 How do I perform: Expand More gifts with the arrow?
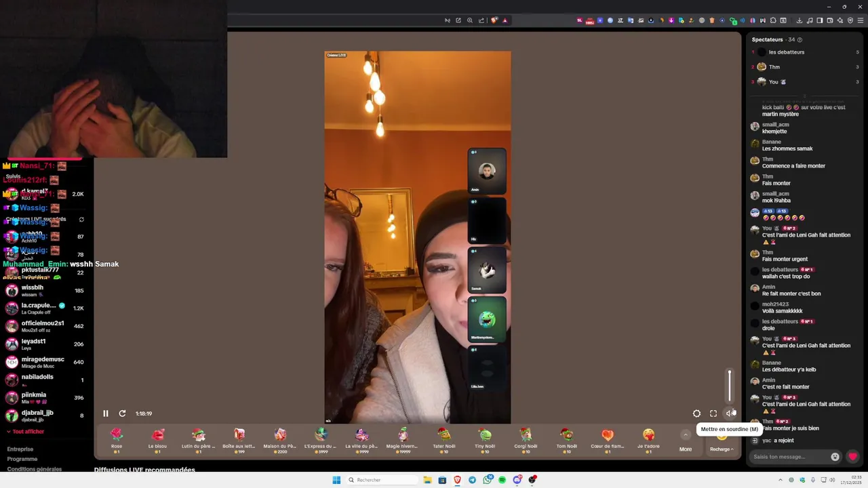pos(686,434)
